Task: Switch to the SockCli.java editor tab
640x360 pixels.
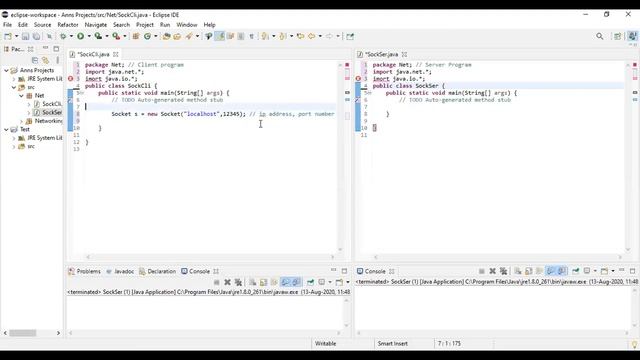Action: point(93,54)
